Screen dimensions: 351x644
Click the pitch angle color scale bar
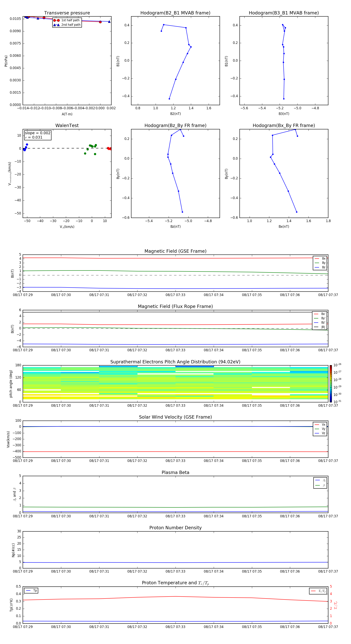pos(331,384)
